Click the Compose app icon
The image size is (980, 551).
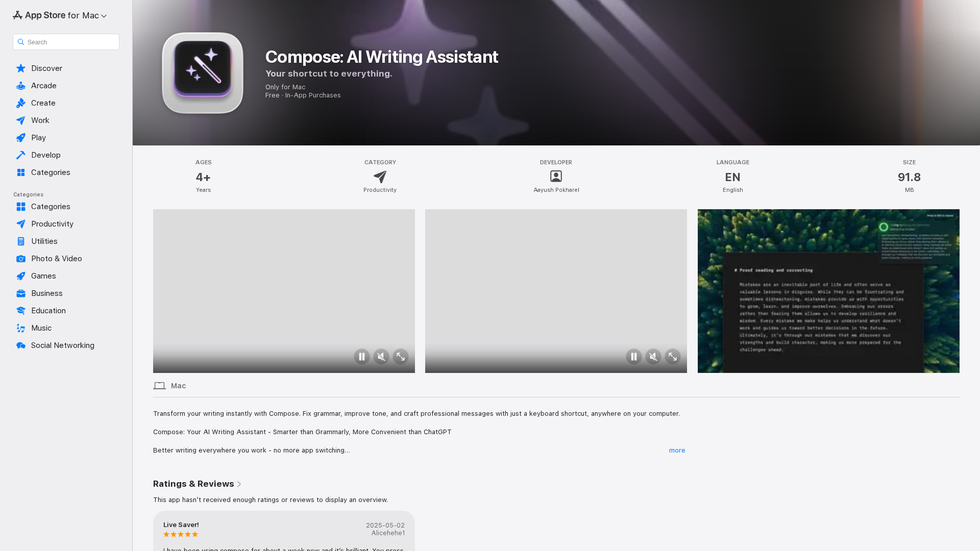click(x=203, y=73)
